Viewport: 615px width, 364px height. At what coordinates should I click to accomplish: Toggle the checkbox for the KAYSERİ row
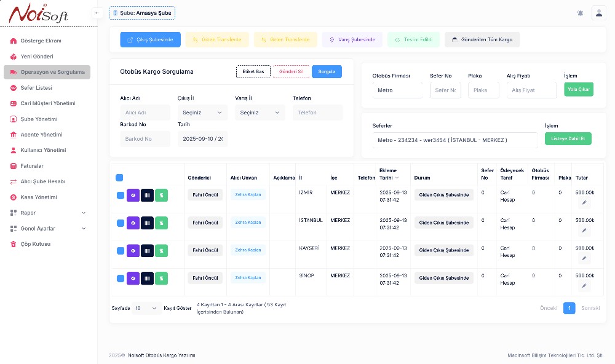pyautogui.click(x=121, y=251)
